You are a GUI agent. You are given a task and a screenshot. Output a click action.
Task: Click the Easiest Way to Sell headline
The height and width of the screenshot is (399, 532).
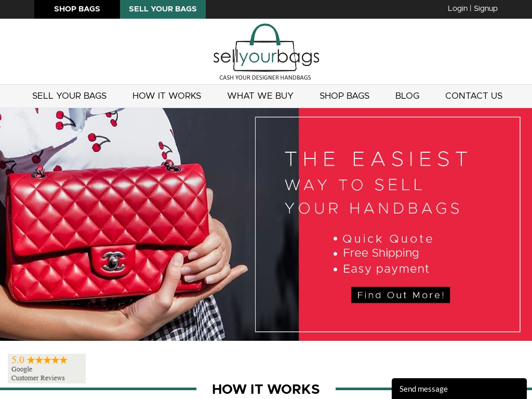(377, 183)
